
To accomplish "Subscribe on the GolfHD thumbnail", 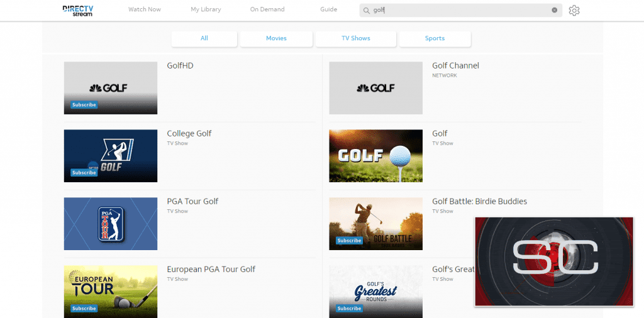I will pyautogui.click(x=84, y=104).
